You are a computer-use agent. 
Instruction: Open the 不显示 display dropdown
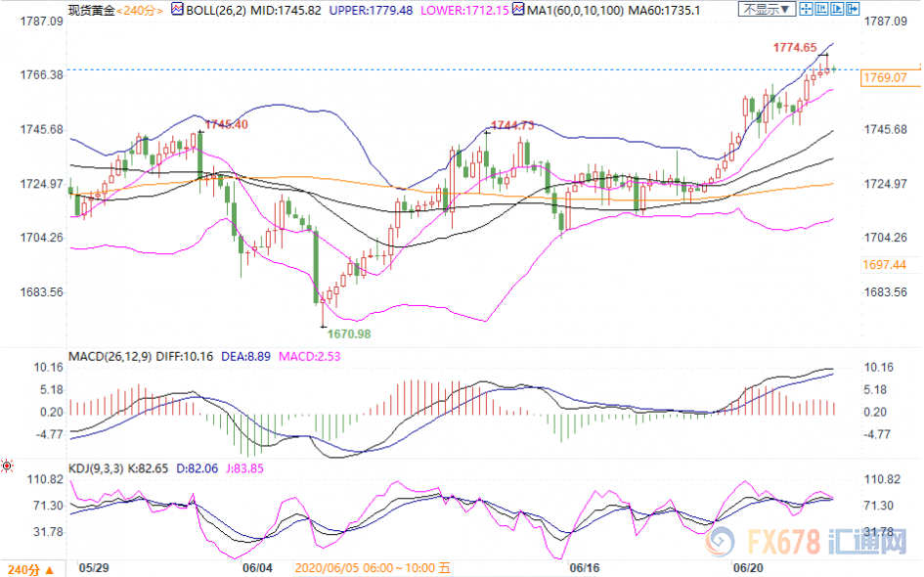(765, 10)
